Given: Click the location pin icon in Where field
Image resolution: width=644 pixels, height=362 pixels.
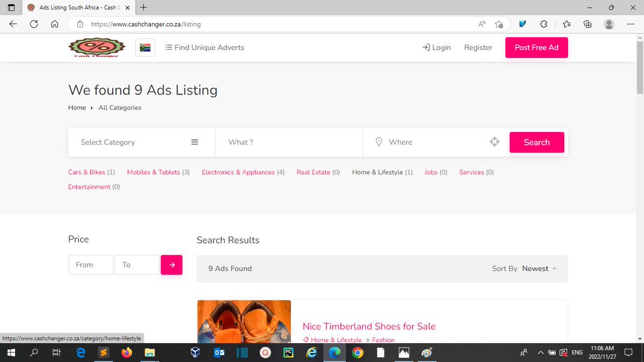Looking at the screenshot, I should click(x=380, y=142).
